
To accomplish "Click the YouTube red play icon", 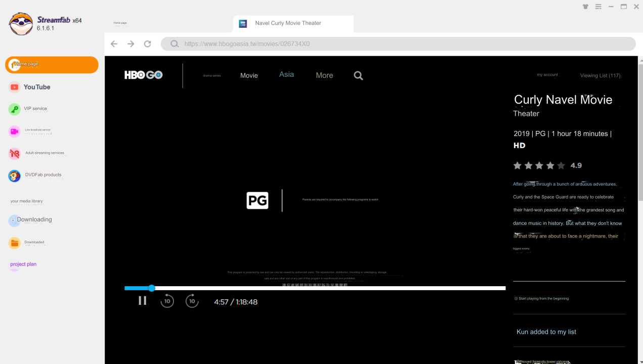I will tap(15, 87).
